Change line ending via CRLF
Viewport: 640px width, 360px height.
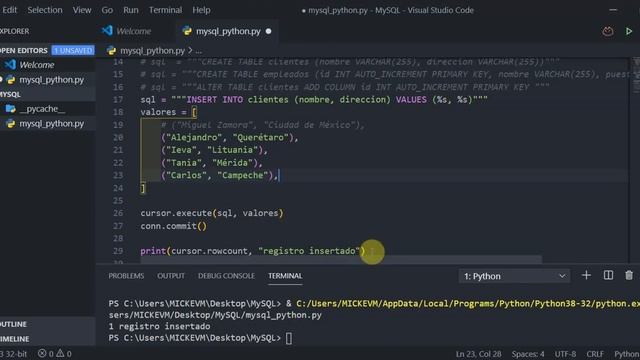pyautogui.click(x=595, y=354)
